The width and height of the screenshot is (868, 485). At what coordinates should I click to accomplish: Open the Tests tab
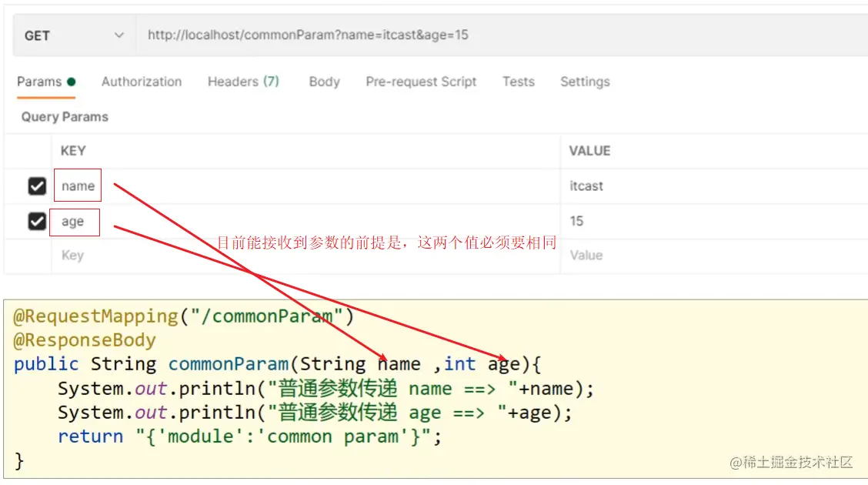coord(518,82)
